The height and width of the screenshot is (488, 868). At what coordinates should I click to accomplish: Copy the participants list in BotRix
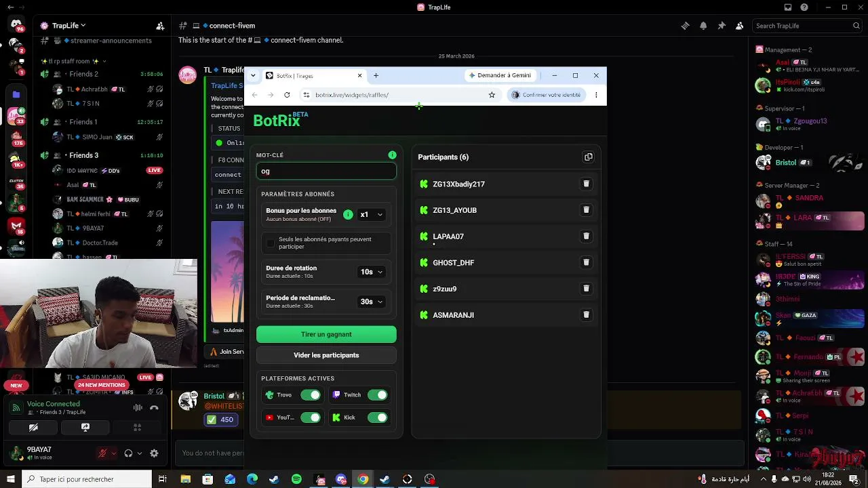pyautogui.click(x=588, y=157)
